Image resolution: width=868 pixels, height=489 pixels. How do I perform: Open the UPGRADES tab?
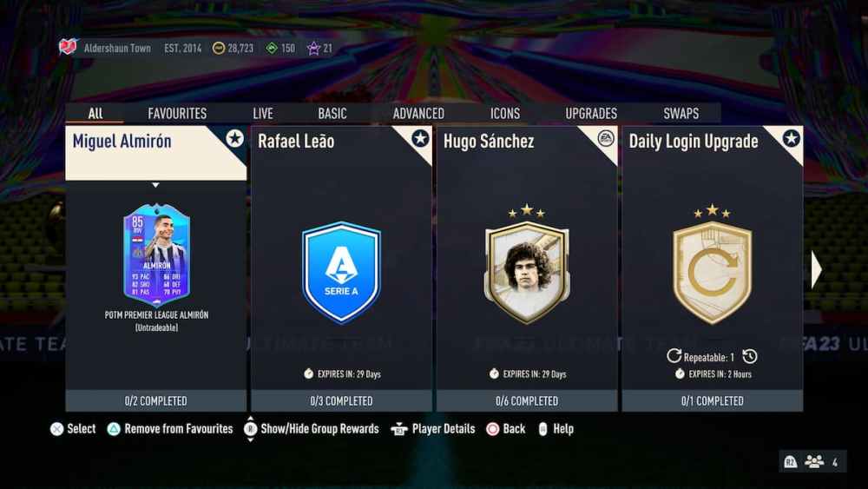(x=591, y=114)
